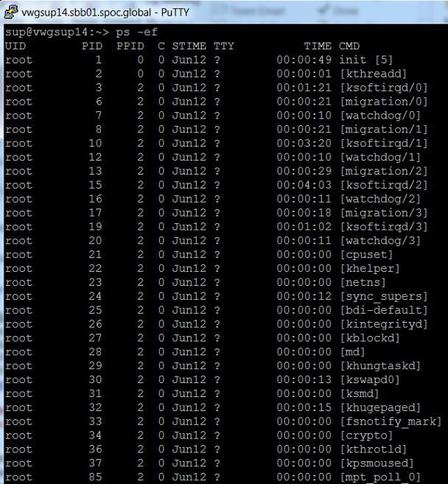
Task: Click the [ksoftirqd/0] command text
Action: 383,88
